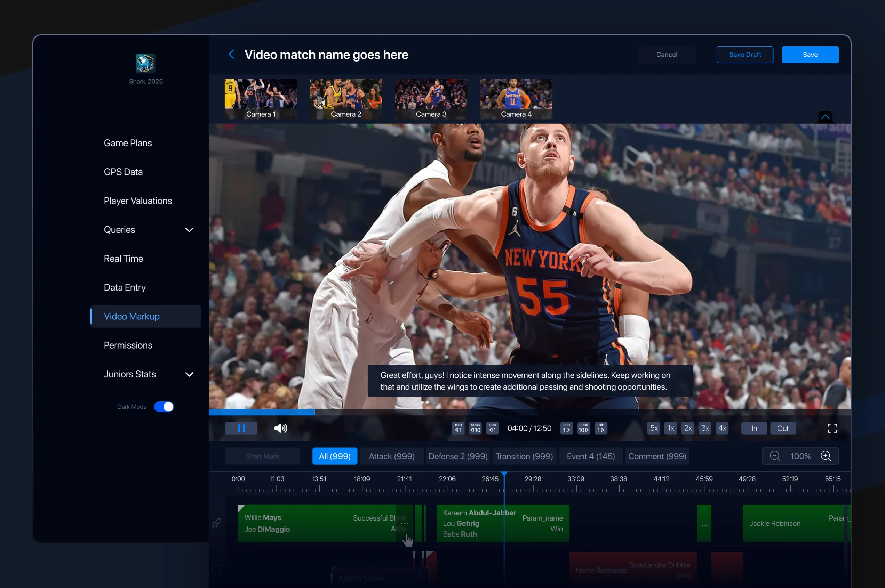Go back using the left arrow icon

pyautogui.click(x=231, y=55)
